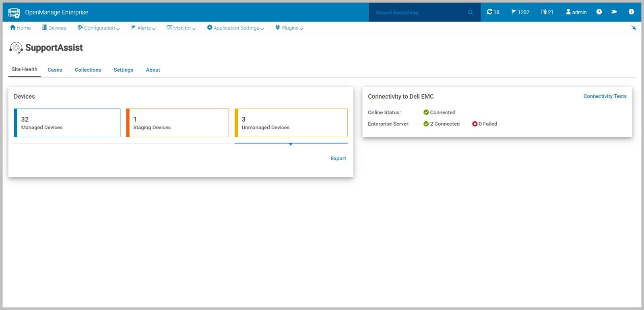
Task: Select the 32 Managed Devices tile
Action: coord(67,123)
